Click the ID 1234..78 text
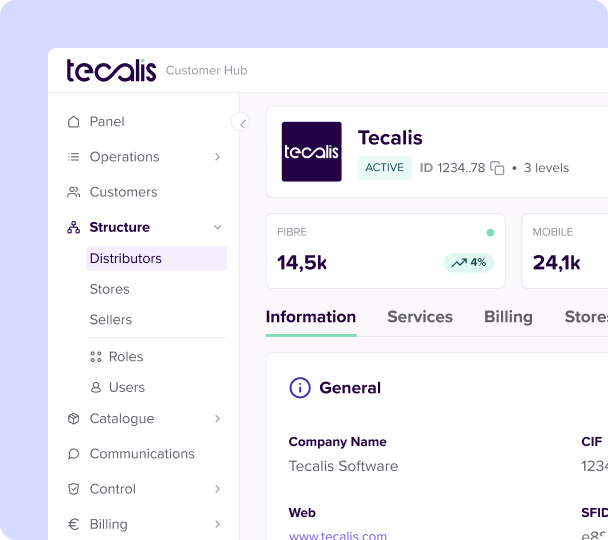The width and height of the screenshot is (608, 540). click(x=452, y=168)
